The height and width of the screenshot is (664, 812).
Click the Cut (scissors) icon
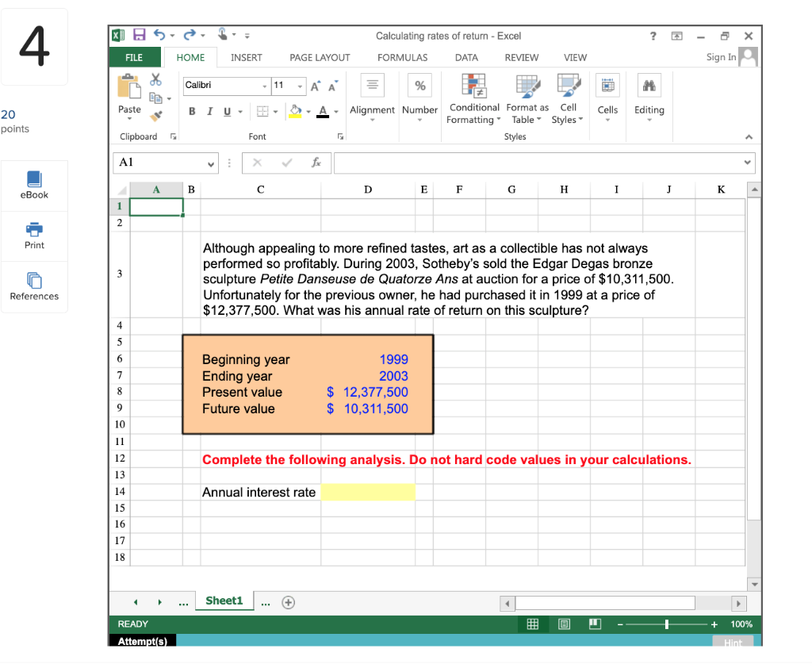(155, 79)
